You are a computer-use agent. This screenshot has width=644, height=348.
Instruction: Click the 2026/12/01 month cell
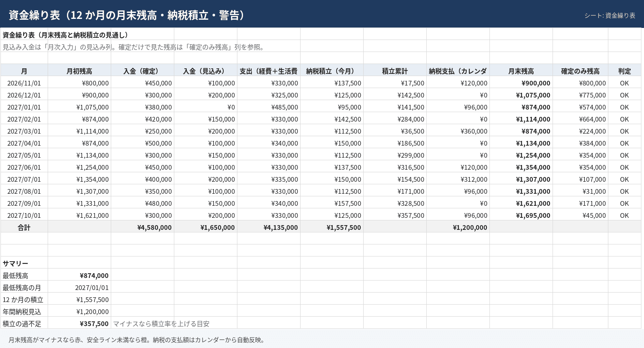[x=24, y=95]
